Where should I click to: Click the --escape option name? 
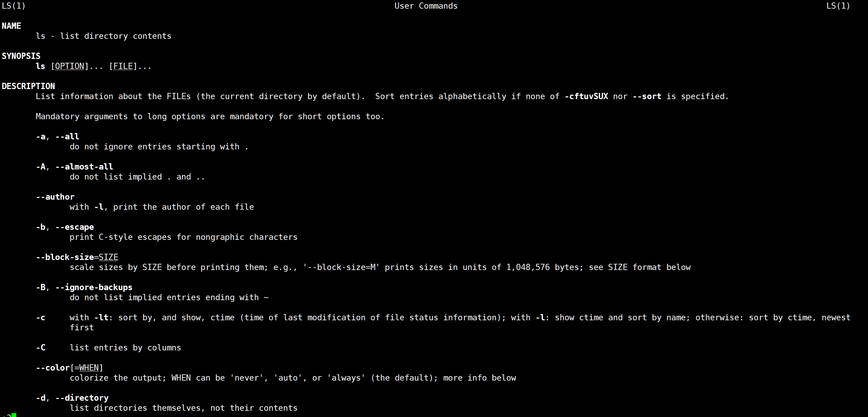point(74,227)
